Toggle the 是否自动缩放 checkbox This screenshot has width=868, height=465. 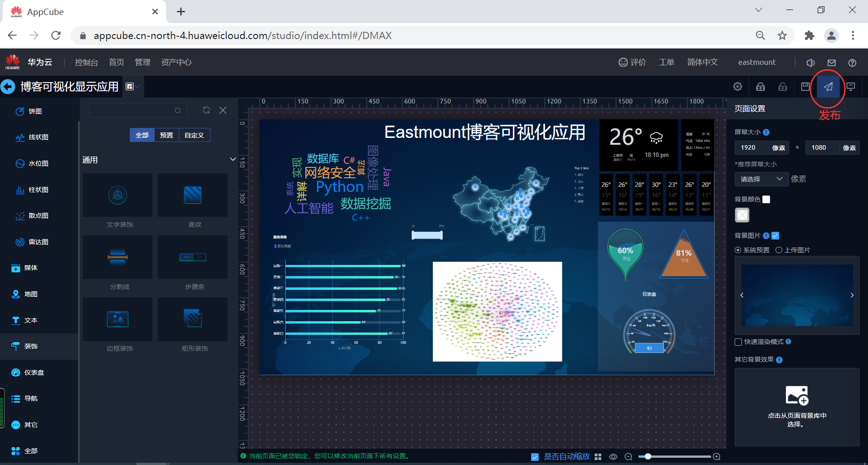tap(535, 457)
